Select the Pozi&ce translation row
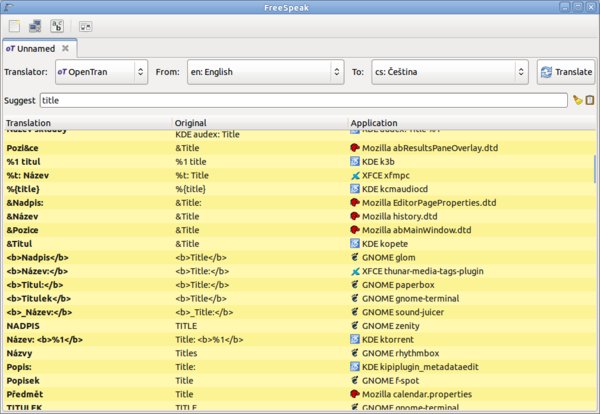 [x=299, y=148]
